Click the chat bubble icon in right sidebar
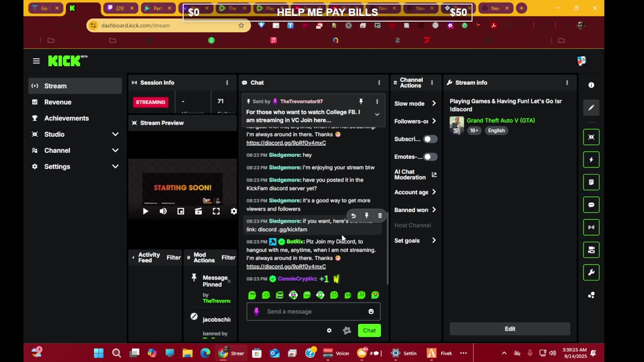 591,205
